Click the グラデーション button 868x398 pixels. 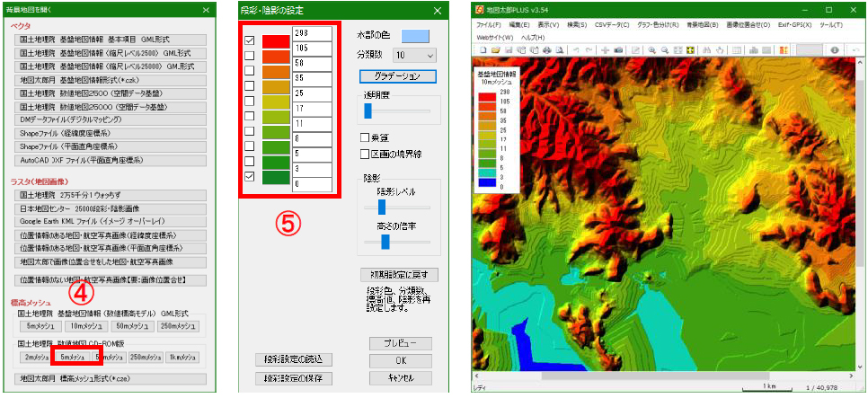coord(390,76)
